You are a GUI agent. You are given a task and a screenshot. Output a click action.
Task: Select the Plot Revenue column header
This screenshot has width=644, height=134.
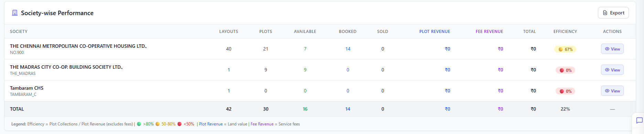tap(434, 31)
